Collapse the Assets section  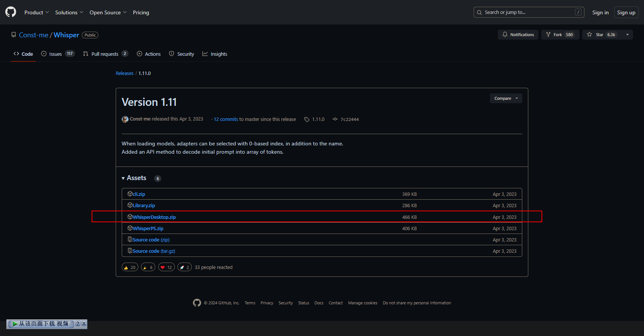(134, 178)
